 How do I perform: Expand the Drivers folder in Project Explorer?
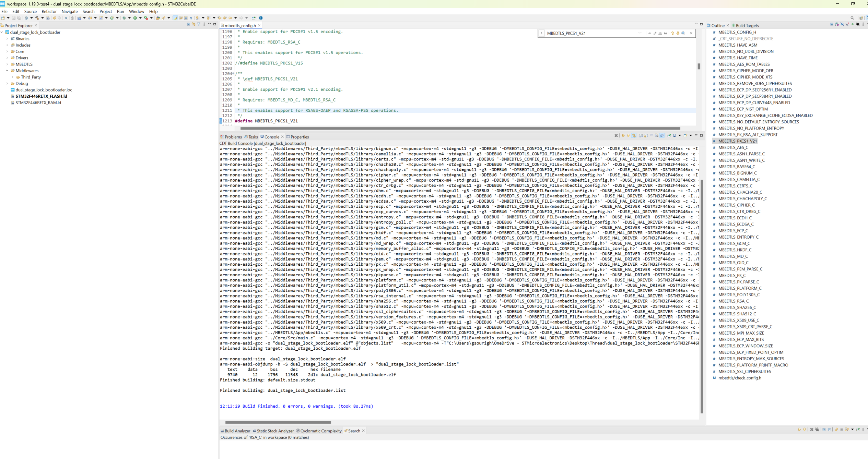tap(7, 58)
